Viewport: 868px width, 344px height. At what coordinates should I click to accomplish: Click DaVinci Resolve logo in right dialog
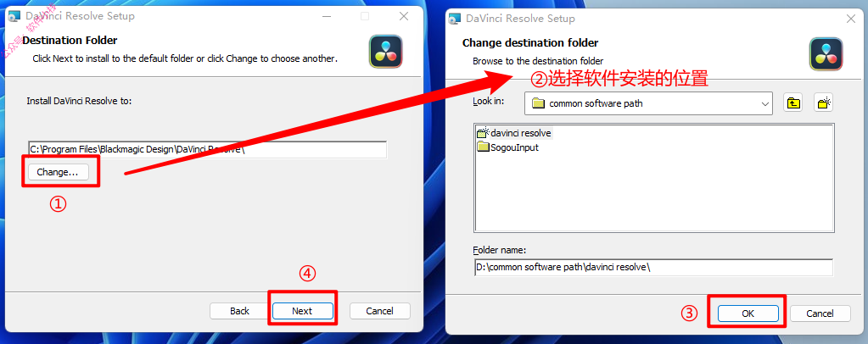tap(826, 54)
